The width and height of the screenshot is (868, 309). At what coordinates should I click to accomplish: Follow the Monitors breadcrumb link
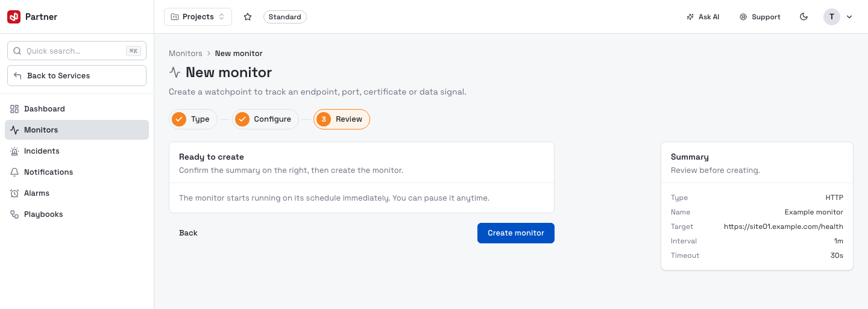coord(186,54)
